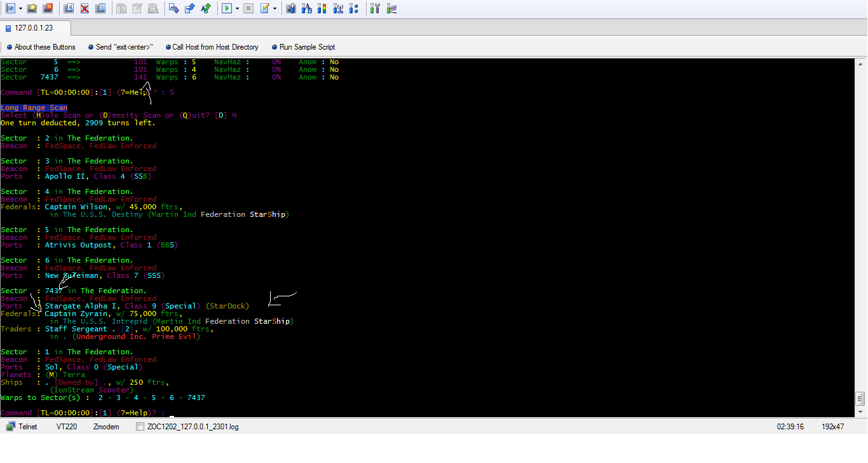Toggle the log file checkbox in status bar
Viewport: 868px width, 463px height.
140,427
